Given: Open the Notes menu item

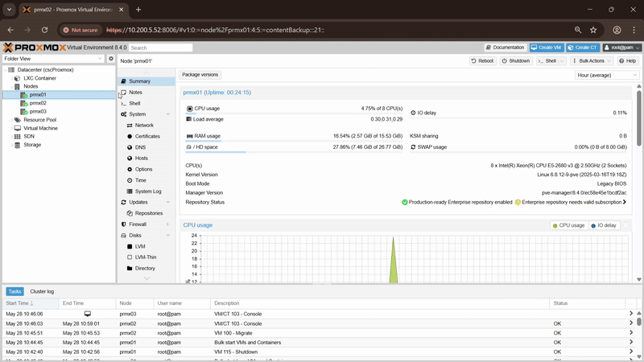Looking at the screenshot, I should pyautogui.click(x=147, y=93).
